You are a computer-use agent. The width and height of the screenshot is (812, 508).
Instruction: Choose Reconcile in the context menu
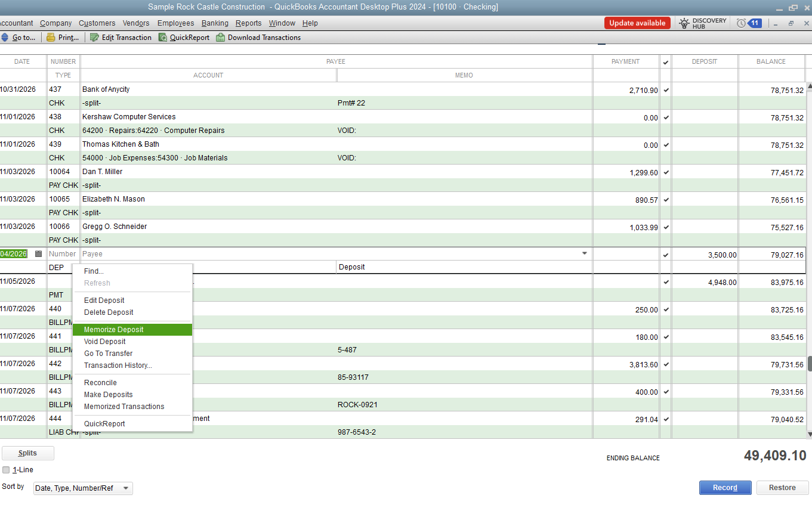[132, 383]
